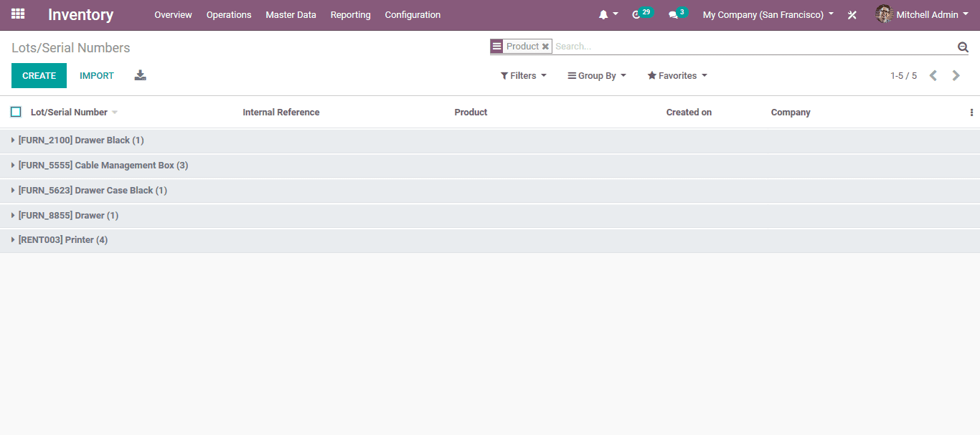Open the apps grid menu icon

click(18, 14)
